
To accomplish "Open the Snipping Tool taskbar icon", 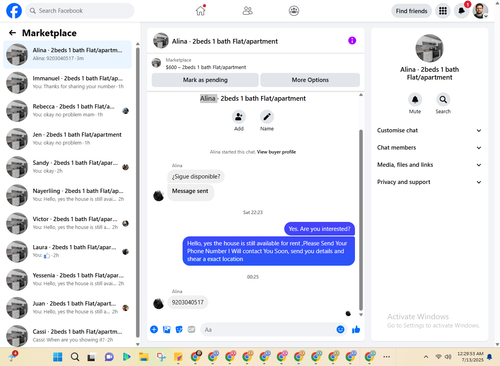I will 161,357.
